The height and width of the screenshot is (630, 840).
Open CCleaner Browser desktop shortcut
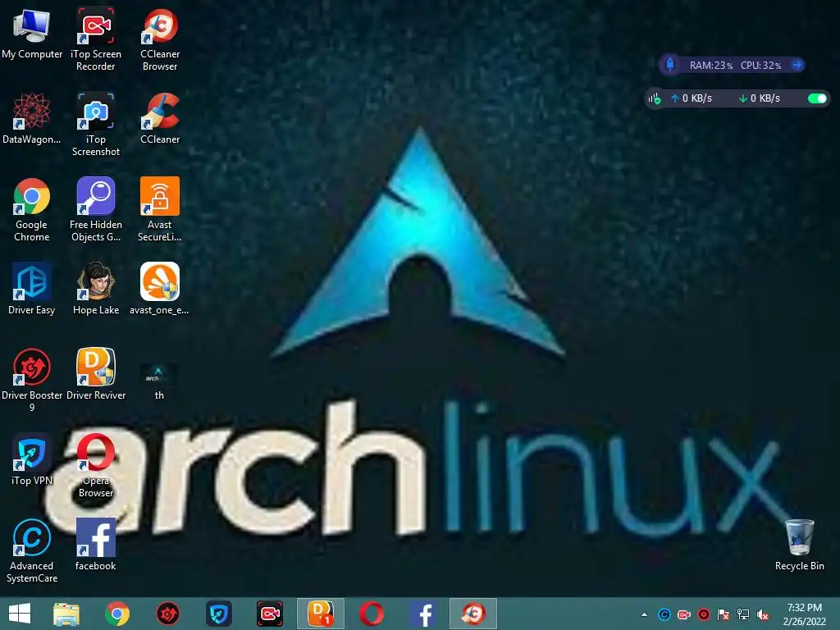(x=160, y=39)
